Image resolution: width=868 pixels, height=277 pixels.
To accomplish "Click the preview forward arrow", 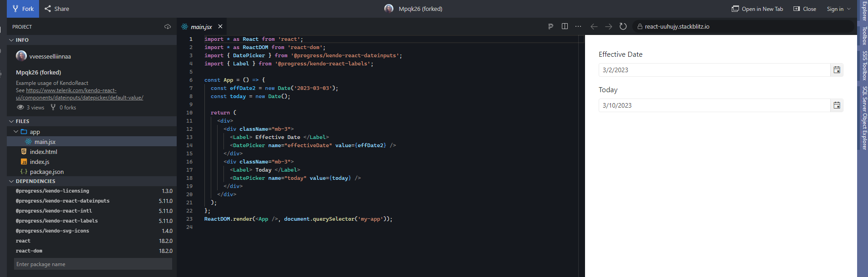I will (608, 26).
